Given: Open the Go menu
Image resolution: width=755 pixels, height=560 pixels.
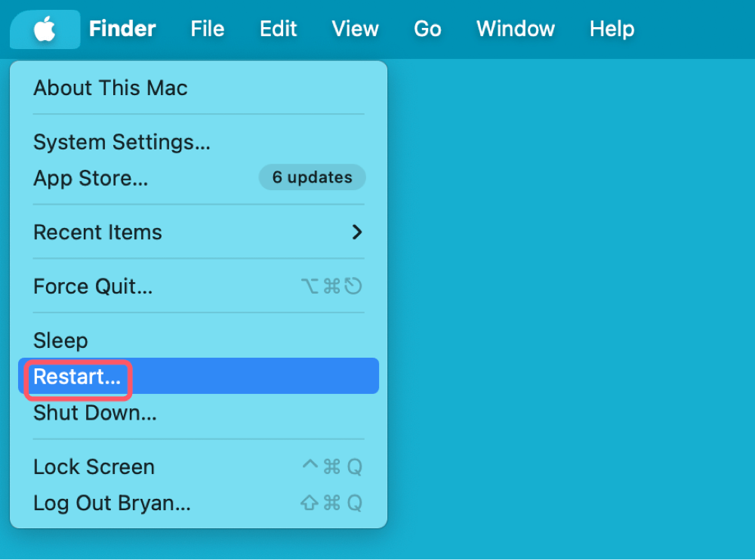Looking at the screenshot, I should click(427, 29).
